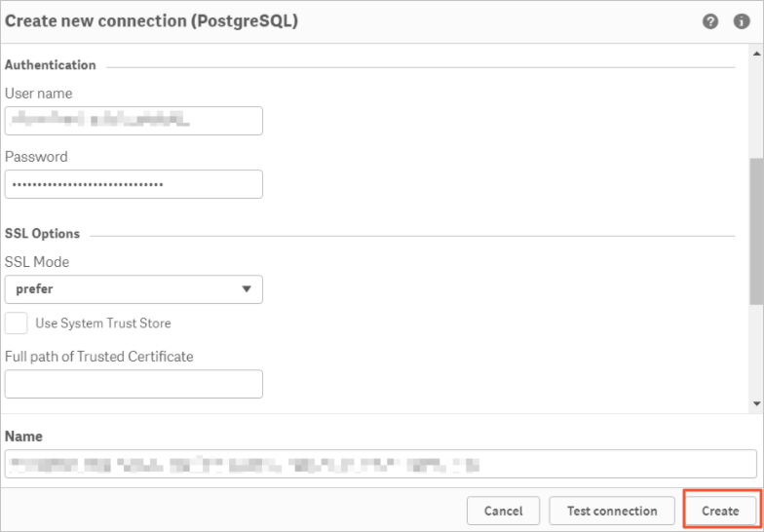Expand SSL Mode using its dropdown arrow
The height and width of the screenshot is (532, 764).
tap(247, 288)
